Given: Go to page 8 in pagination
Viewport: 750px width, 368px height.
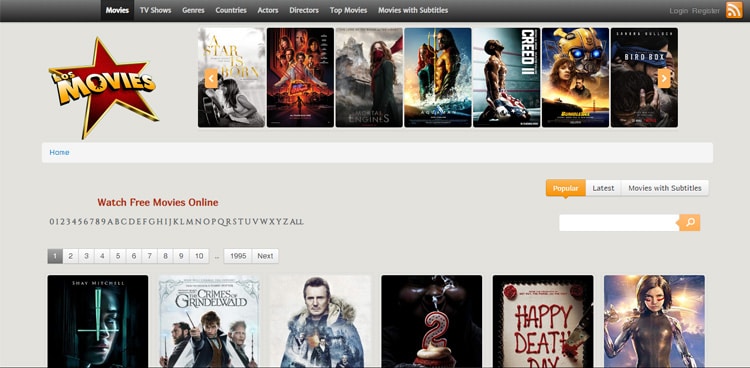Looking at the screenshot, I should 165,256.
